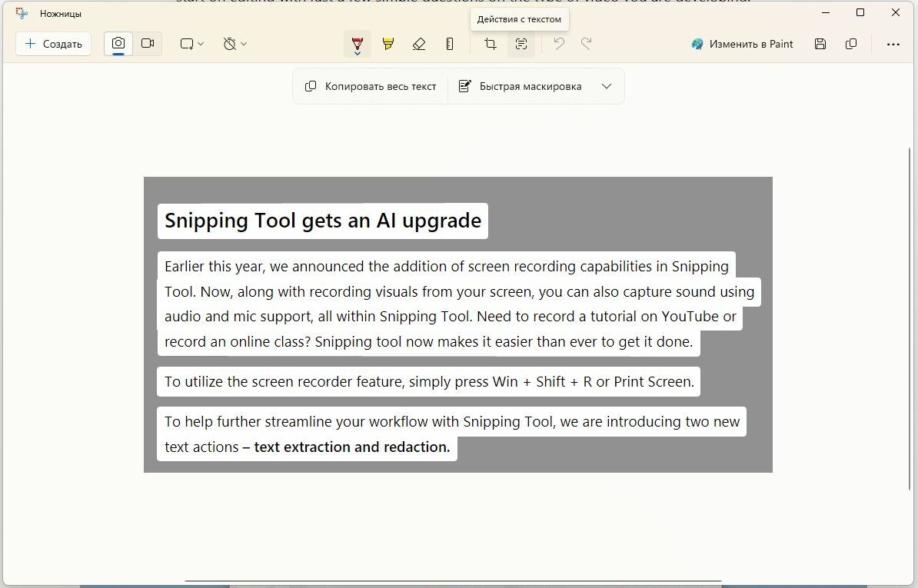The image size is (918, 588).
Task: Open the three-dot more options menu
Action: (893, 44)
